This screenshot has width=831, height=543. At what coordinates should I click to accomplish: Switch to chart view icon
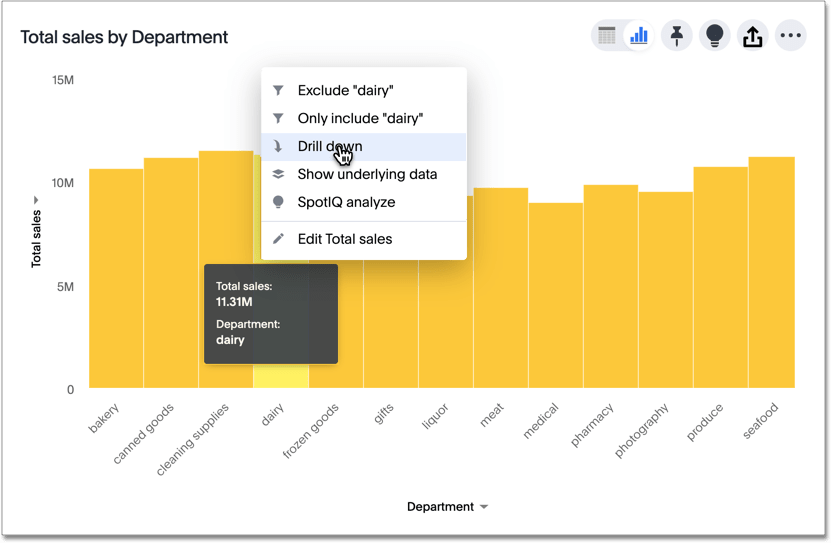638,36
